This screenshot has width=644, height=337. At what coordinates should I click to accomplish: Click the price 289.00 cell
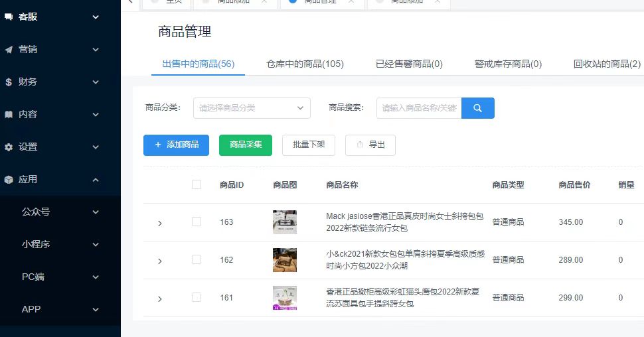click(x=571, y=260)
